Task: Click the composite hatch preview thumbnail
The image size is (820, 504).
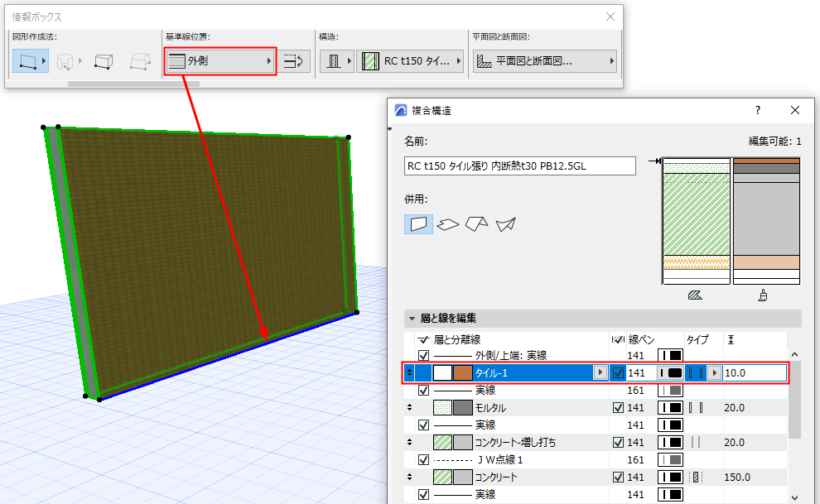Action: (696, 222)
